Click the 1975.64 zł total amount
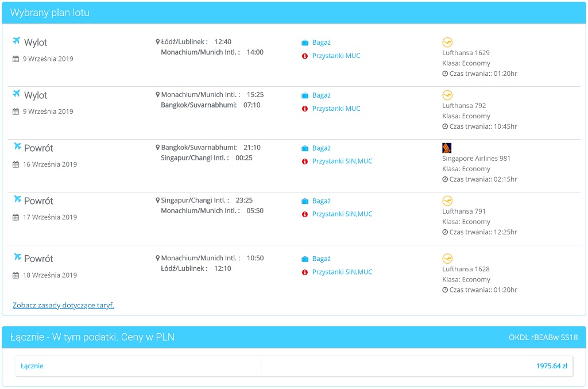The image size is (588, 389). 552,366
